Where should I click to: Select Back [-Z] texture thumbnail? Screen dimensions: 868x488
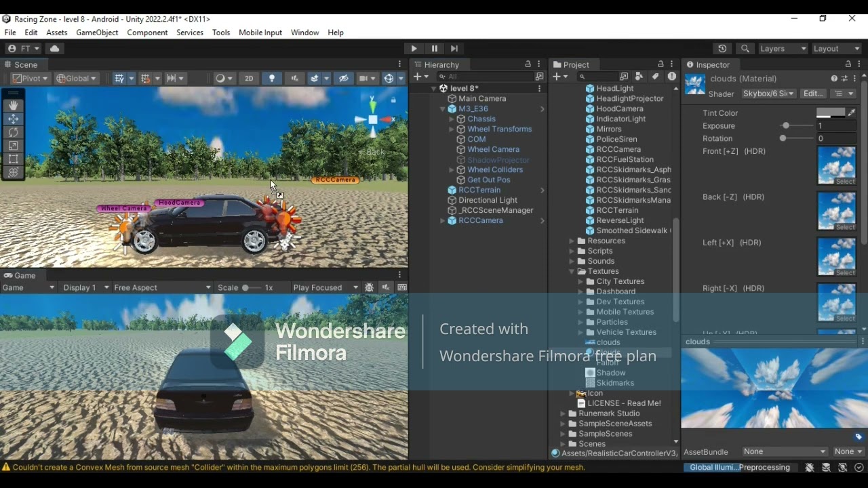(x=837, y=211)
